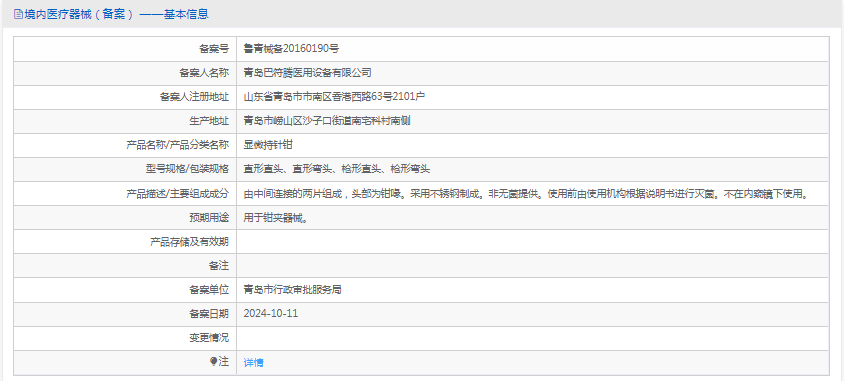
Task: Click the product name 显微持针钳
Action: pyautogui.click(x=268, y=145)
